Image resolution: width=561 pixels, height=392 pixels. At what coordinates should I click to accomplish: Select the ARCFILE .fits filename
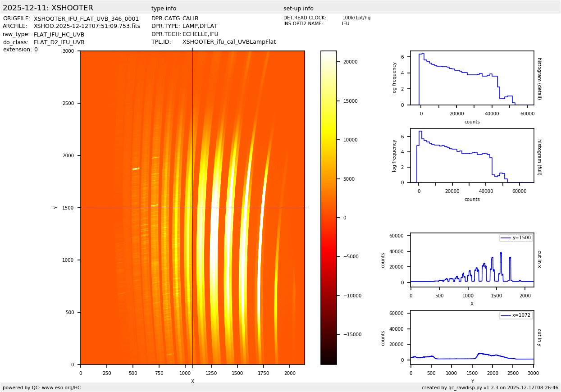[87, 26]
